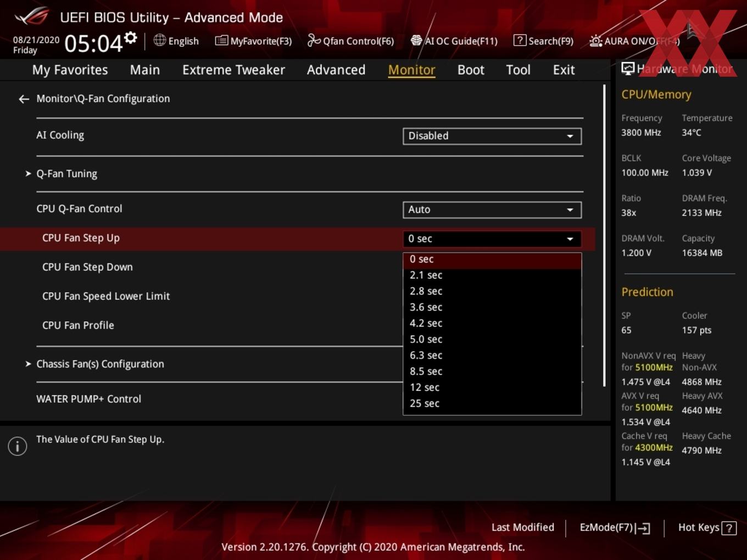The height and width of the screenshot is (560, 747).
Task: Click the settings gear beside the clock
Action: [131, 38]
